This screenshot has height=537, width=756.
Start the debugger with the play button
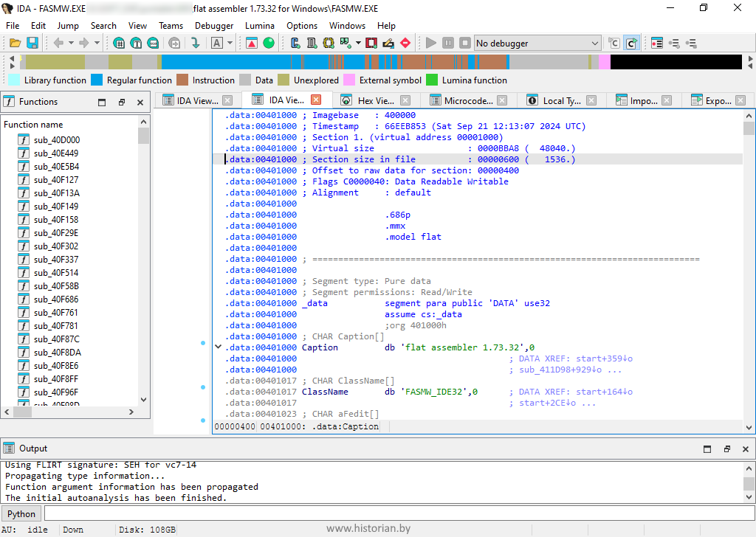pyautogui.click(x=431, y=44)
